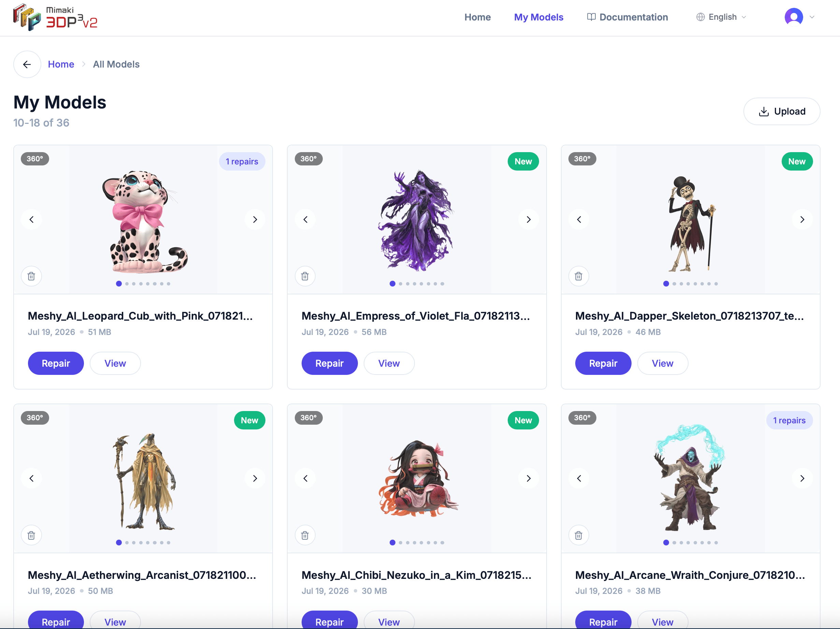Open Chibi Nezuko preview thumbnail
This screenshot has height=629, width=840.
(418, 478)
